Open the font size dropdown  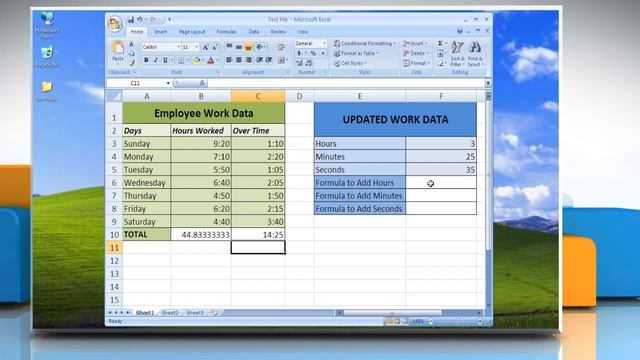tap(196, 47)
